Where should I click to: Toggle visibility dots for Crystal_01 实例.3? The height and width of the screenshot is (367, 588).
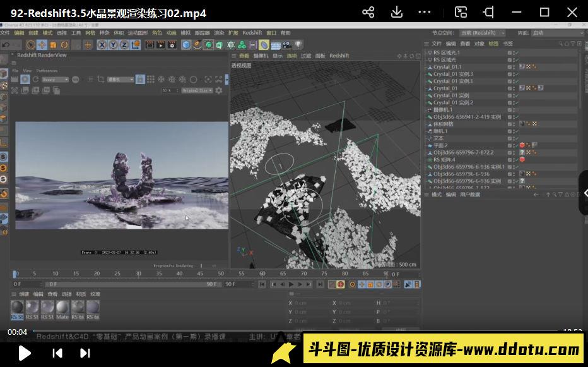coord(512,74)
